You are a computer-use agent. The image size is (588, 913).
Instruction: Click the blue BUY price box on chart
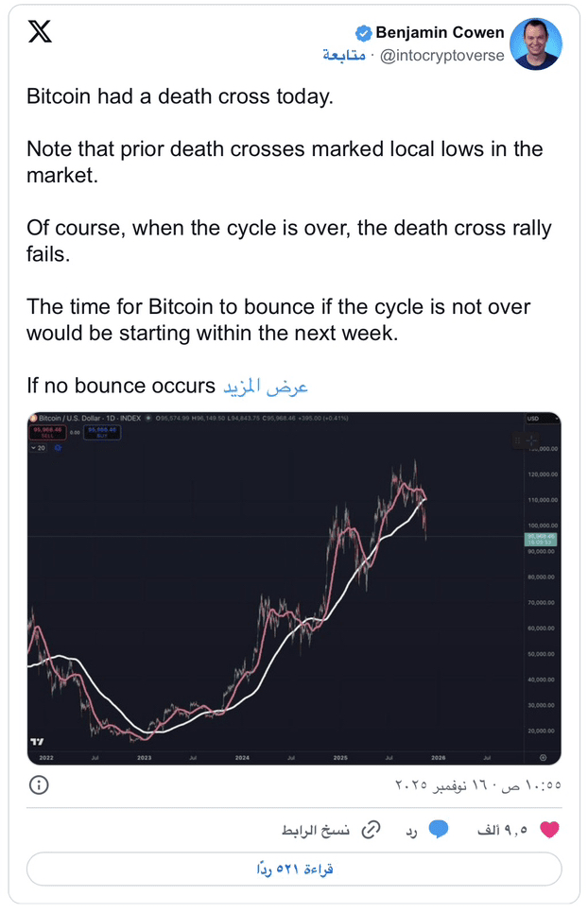coord(99,432)
